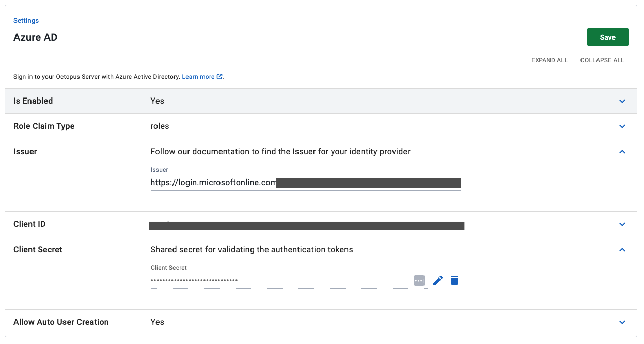
Task: Click EXPAND ALL
Action: point(549,60)
